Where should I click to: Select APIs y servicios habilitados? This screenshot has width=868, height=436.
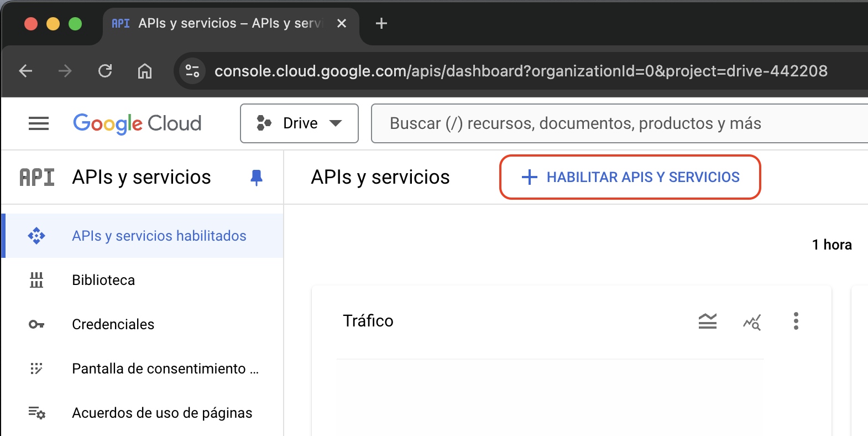click(x=159, y=236)
